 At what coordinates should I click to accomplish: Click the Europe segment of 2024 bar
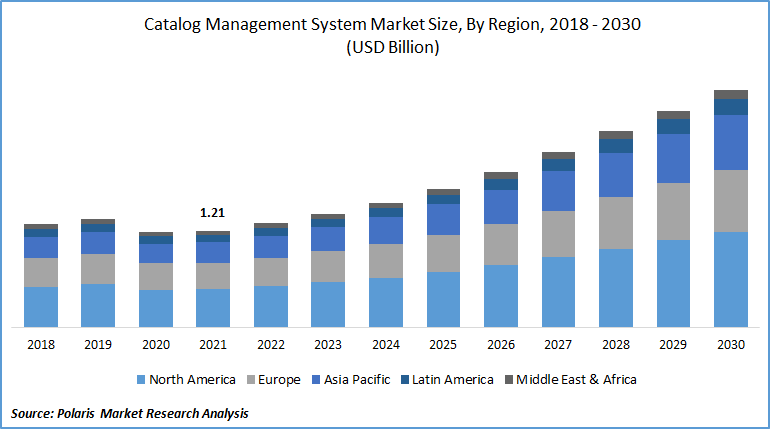click(385, 261)
